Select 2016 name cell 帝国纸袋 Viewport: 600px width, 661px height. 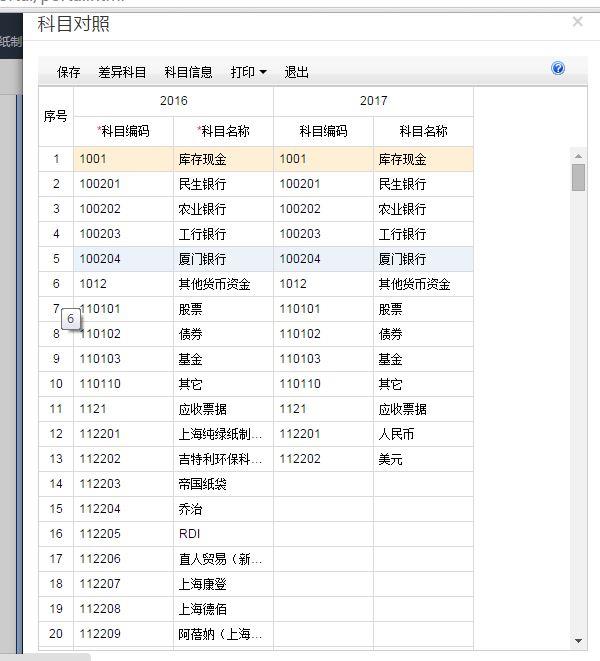pyautogui.click(x=223, y=484)
